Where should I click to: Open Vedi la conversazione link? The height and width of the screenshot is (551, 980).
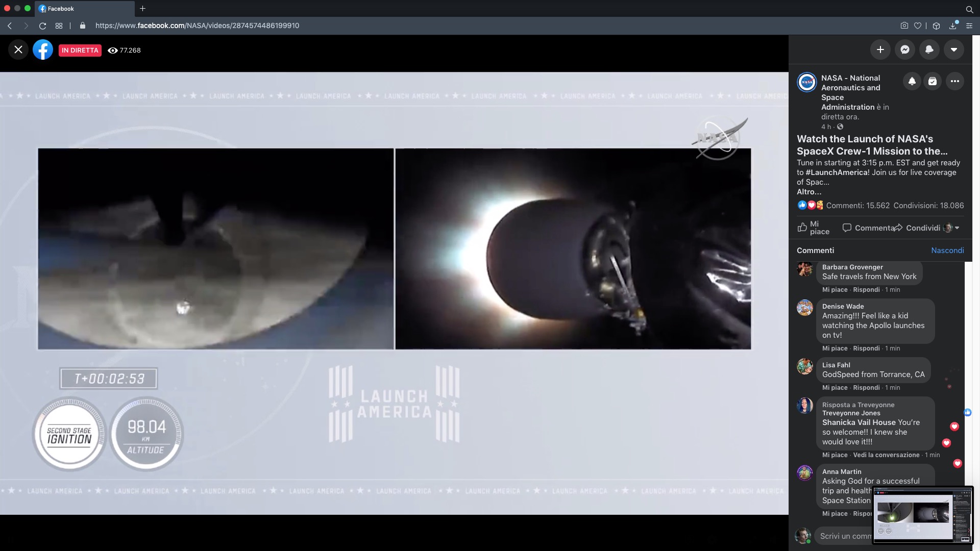pyautogui.click(x=886, y=455)
